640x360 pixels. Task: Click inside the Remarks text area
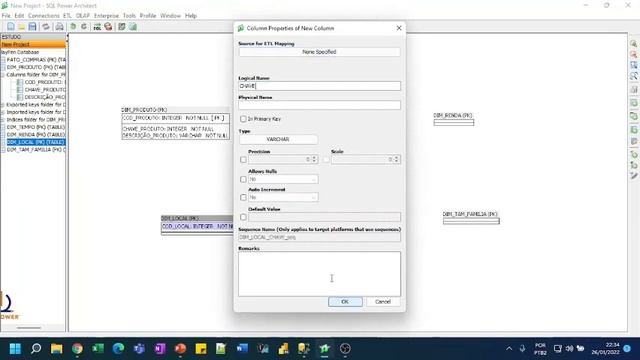pos(319,273)
